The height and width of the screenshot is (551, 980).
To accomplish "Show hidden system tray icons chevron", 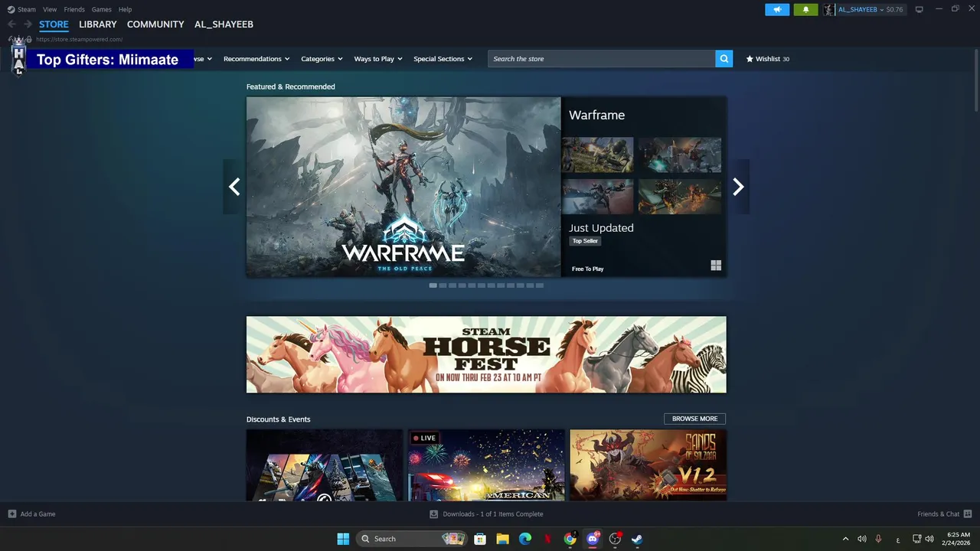I will pyautogui.click(x=845, y=539).
